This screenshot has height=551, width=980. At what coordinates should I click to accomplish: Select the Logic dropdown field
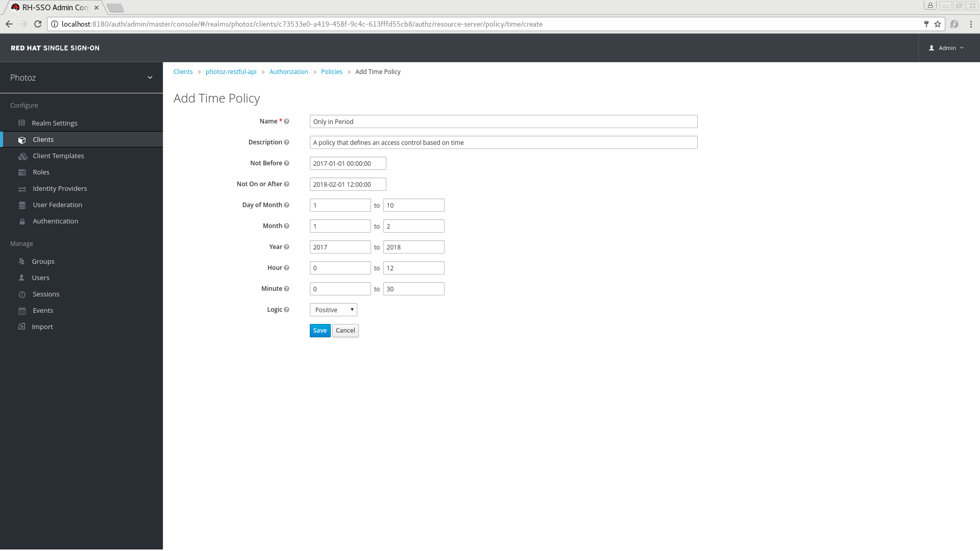pyautogui.click(x=333, y=310)
